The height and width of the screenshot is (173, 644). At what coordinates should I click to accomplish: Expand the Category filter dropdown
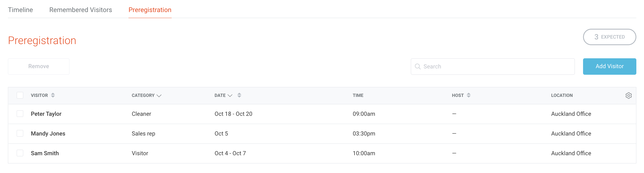point(159,96)
